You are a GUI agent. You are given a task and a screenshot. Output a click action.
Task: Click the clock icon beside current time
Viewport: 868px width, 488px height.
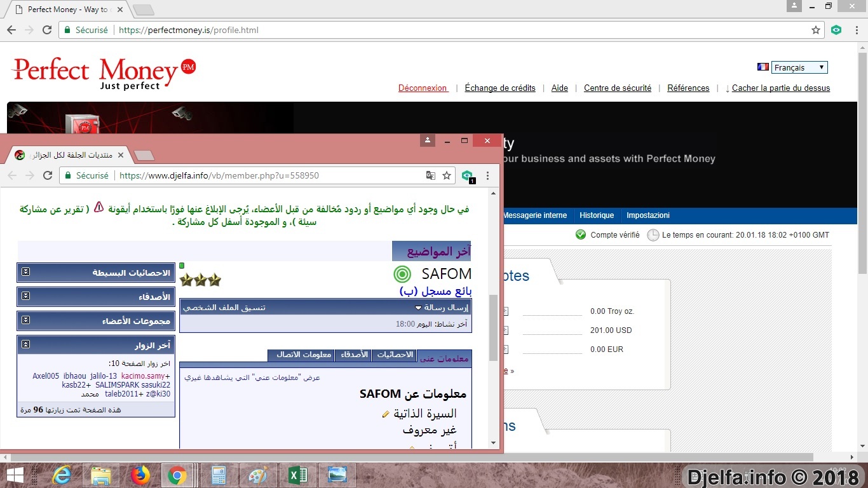653,235
